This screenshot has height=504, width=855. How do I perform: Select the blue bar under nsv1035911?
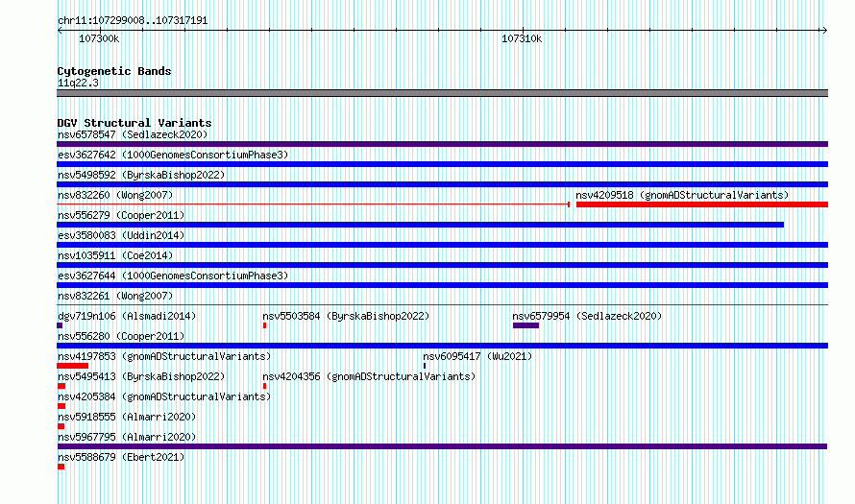(x=442, y=265)
